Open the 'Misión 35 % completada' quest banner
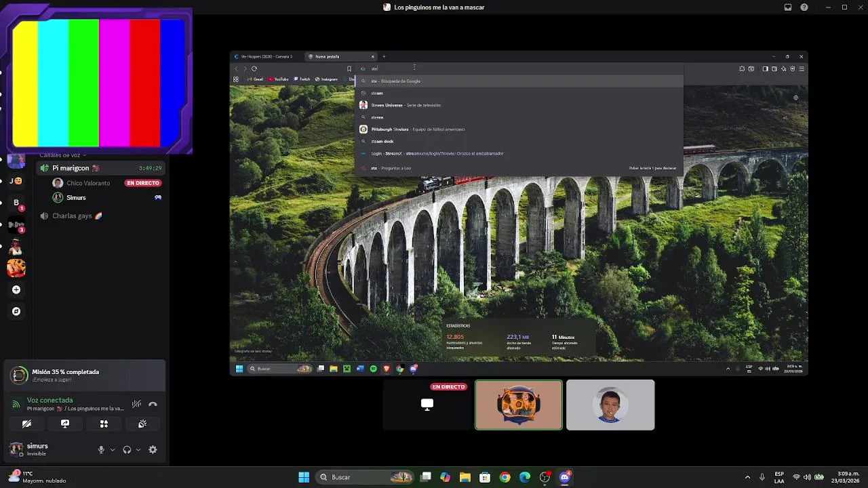Image resolution: width=868 pixels, height=488 pixels. 85,375
